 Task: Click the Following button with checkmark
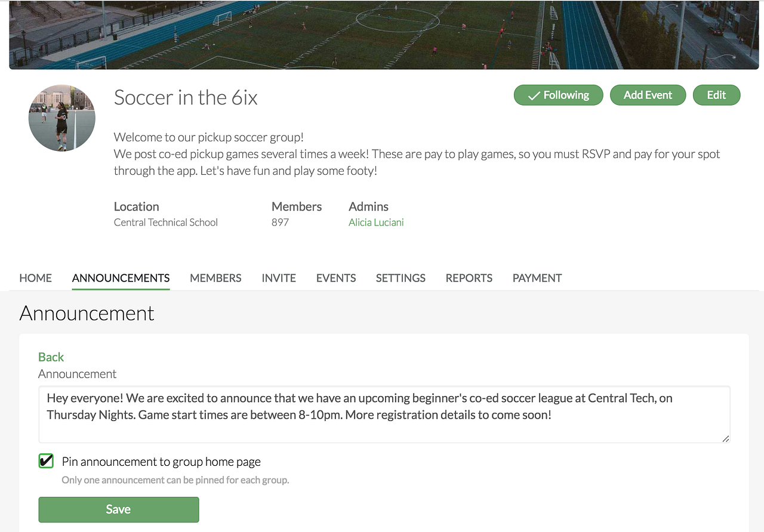tap(558, 95)
